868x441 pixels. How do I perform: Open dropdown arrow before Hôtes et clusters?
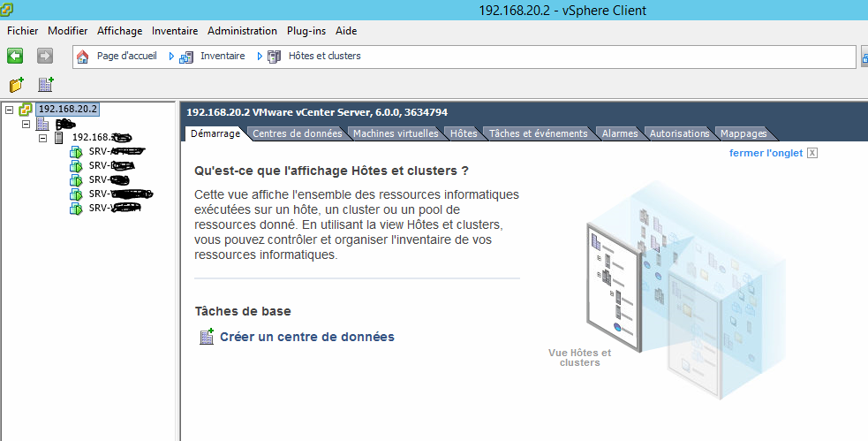[260, 56]
